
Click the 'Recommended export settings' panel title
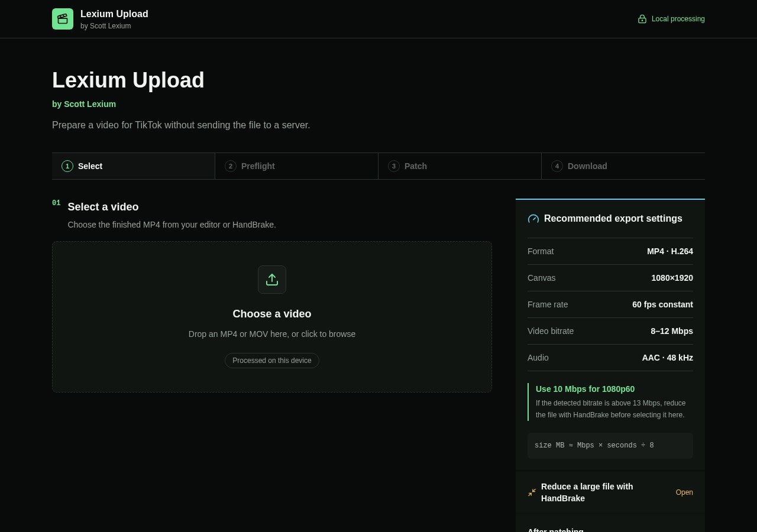pyautogui.click(x=613, y=219)
